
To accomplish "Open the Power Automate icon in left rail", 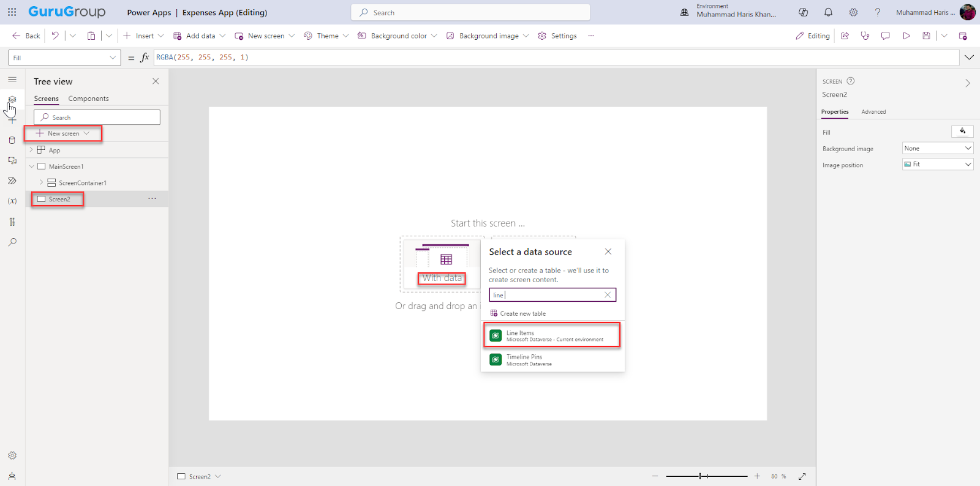I will 12,181.
